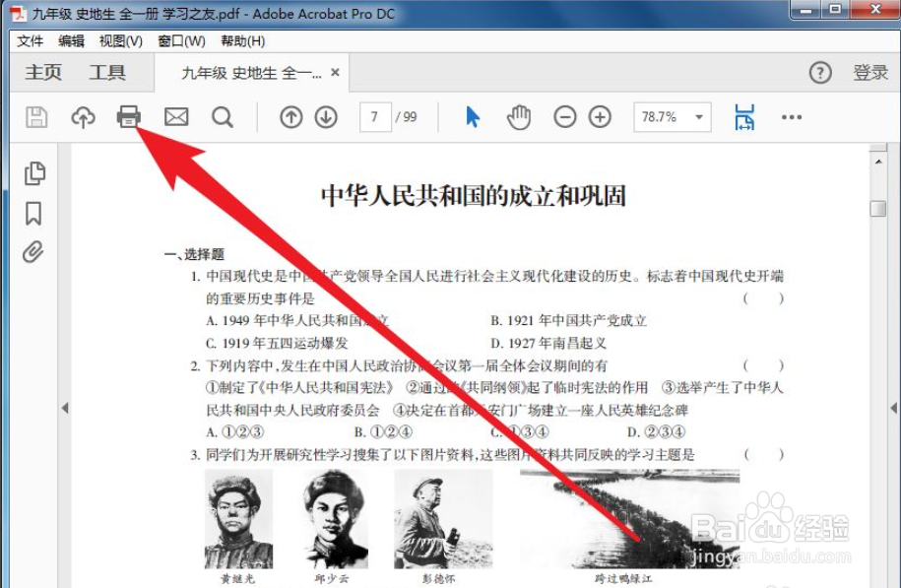
Task: Click inside the page number field
Action: point(374,116)
